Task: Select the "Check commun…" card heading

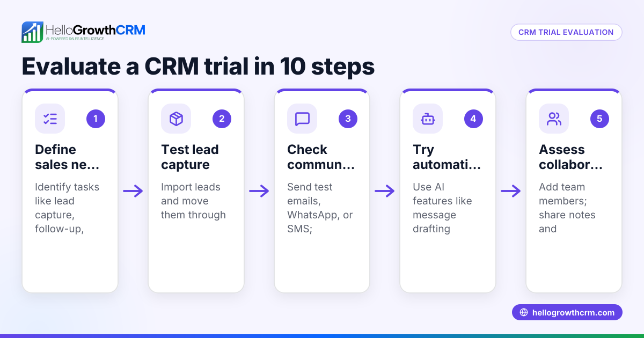Action: point(321,157)
